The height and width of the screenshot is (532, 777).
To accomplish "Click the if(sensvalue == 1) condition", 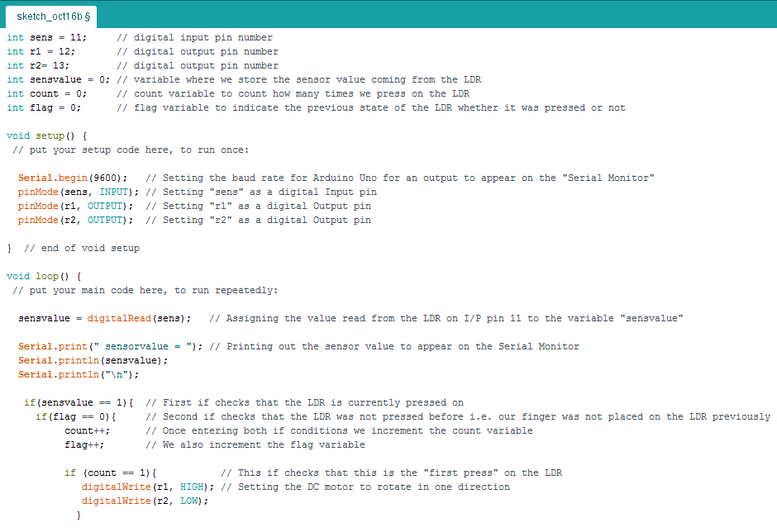I will (x=78, y=402).
